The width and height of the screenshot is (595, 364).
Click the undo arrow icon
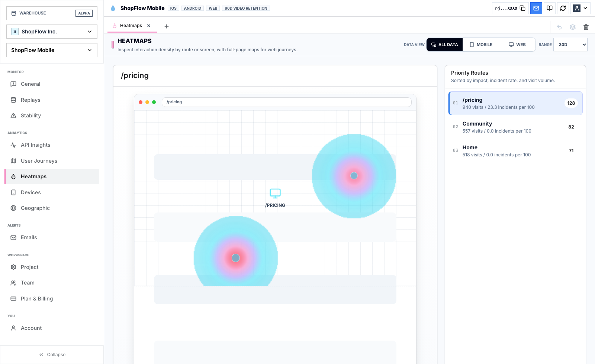(559, 27)
